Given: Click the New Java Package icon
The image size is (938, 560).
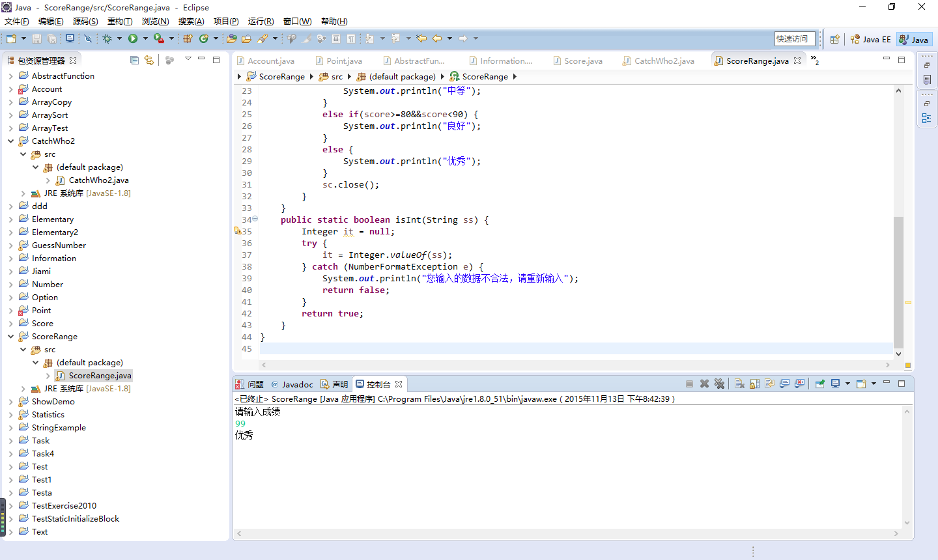Looking at the screenshot, I should click(x=188, y=38).
